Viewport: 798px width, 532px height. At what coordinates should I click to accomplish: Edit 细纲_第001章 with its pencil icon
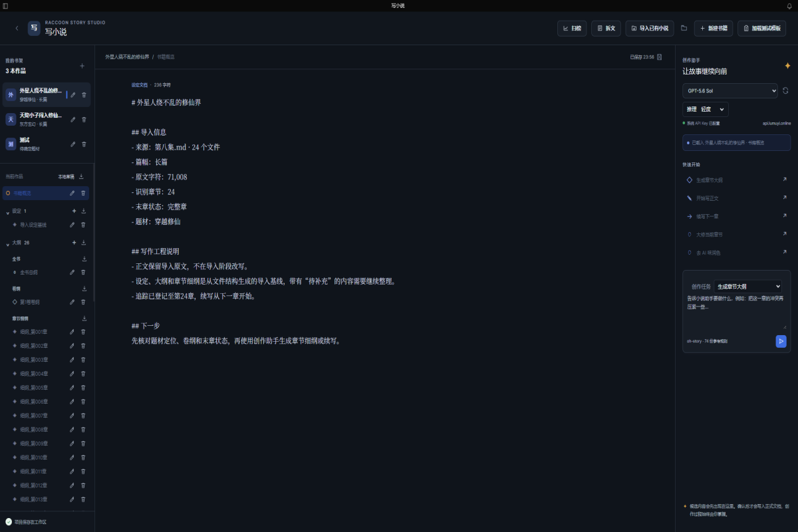coord(72,332)
